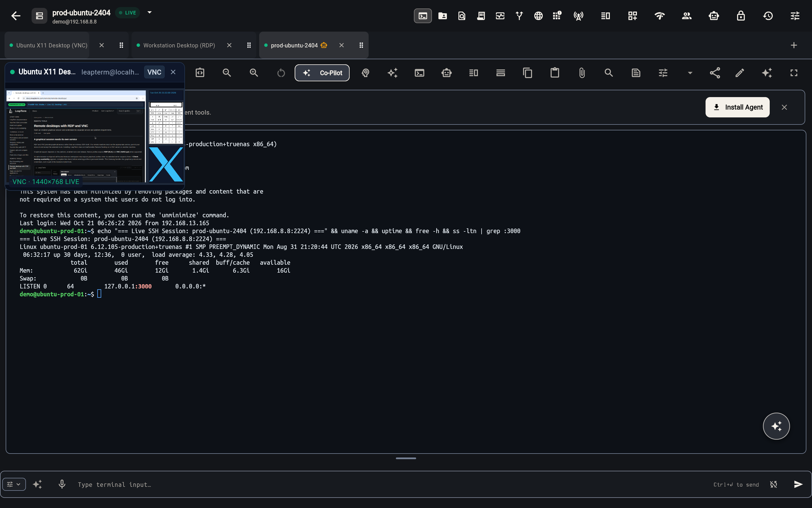812x508 pixels.
Task: Open the speed test wifi gauge icon
Action: tap(660, 16)
